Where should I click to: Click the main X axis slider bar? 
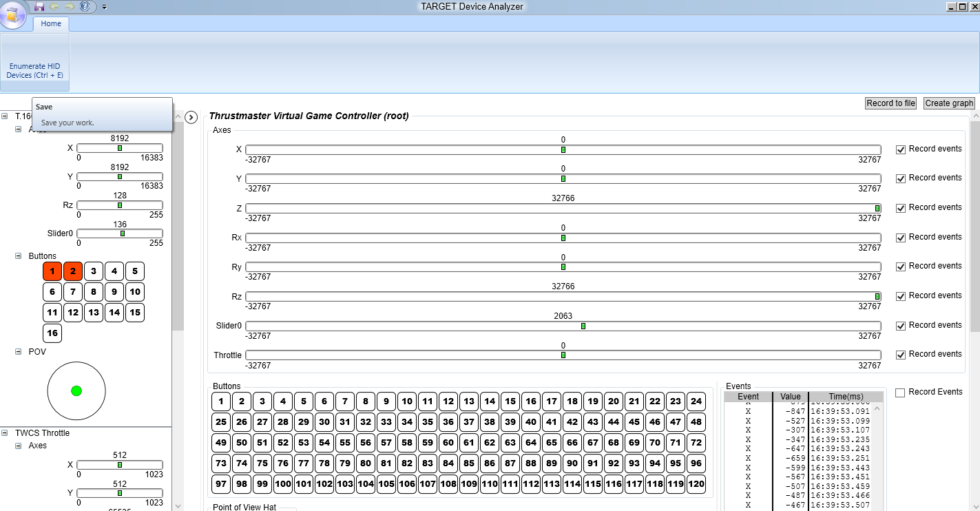pos(563,149)
